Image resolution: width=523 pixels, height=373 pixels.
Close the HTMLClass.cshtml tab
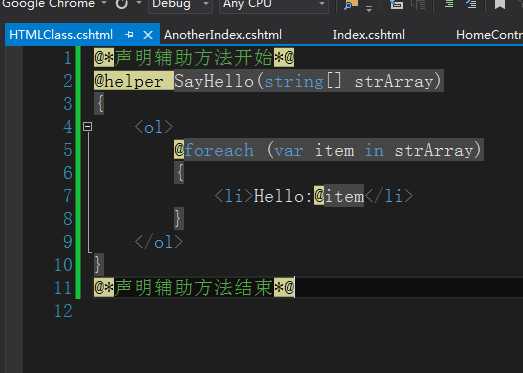click(148, 35)
